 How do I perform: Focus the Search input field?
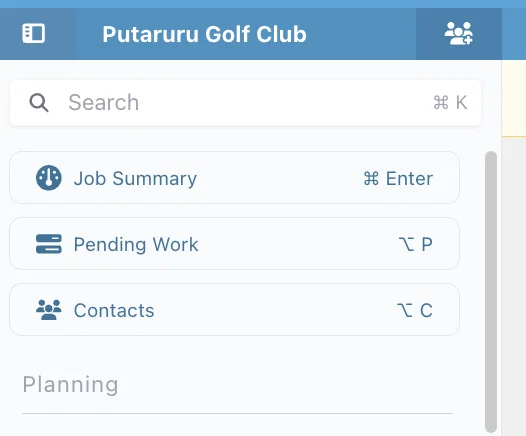coord(245,103)
